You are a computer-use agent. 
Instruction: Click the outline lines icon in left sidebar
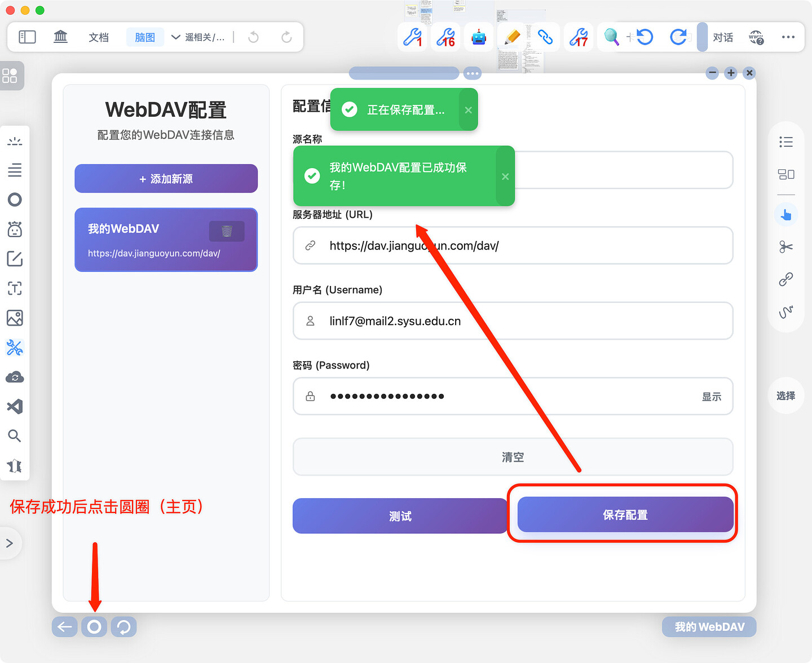pos(15,170)
